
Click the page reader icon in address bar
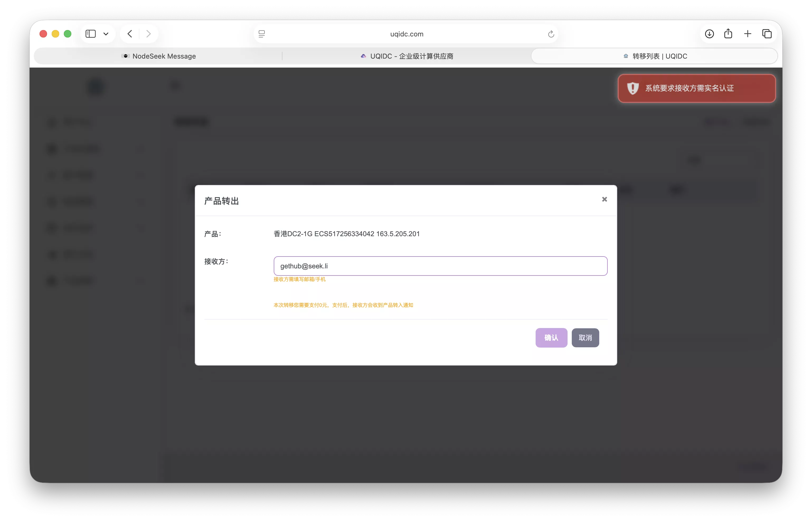[x=262, y=34]
